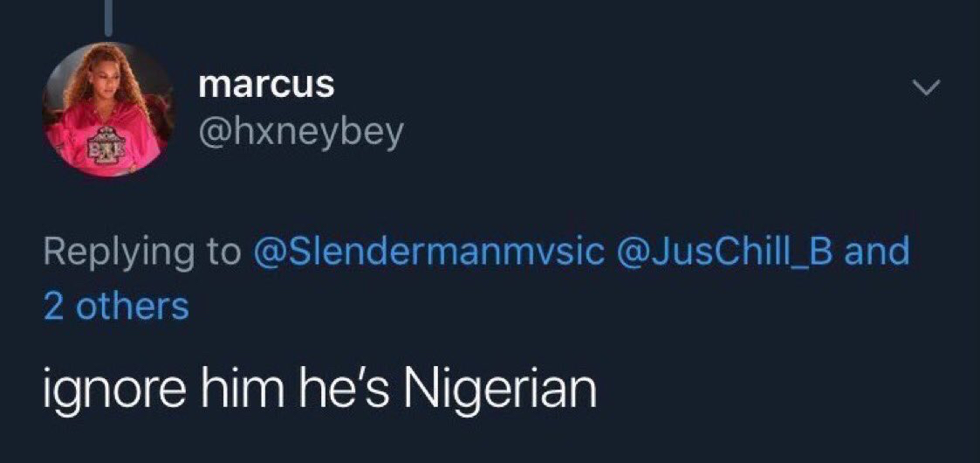Click the word "others" in reply line
Image resolution: width=980 pixels, height=463 pixels.
click(132, 307)
